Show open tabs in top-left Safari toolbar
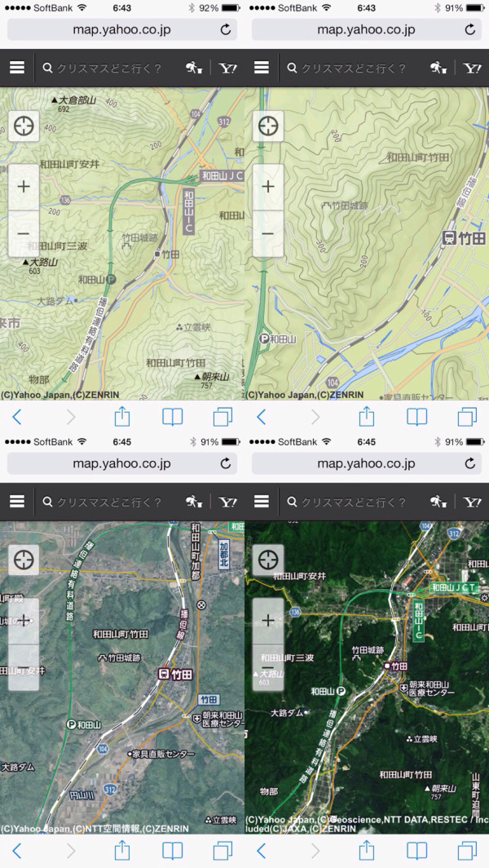The height and width of the screenshot is (868, 489). (x=223, y=417)
